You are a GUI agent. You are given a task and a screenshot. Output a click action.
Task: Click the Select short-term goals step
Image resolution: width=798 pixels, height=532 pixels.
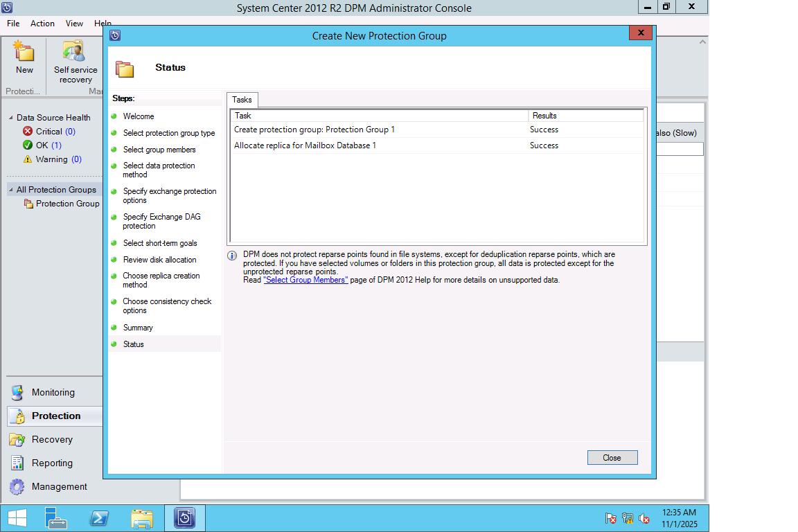(160, 243)
